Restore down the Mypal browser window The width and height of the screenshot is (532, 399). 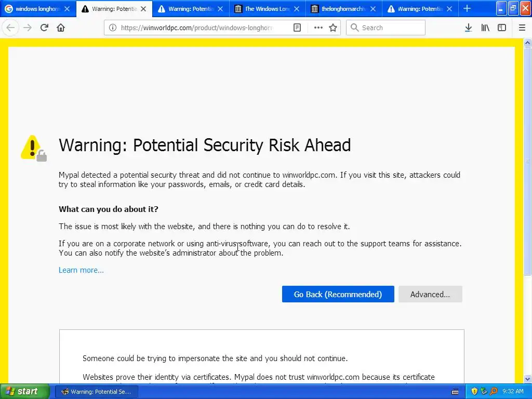(x=513, y=8)
